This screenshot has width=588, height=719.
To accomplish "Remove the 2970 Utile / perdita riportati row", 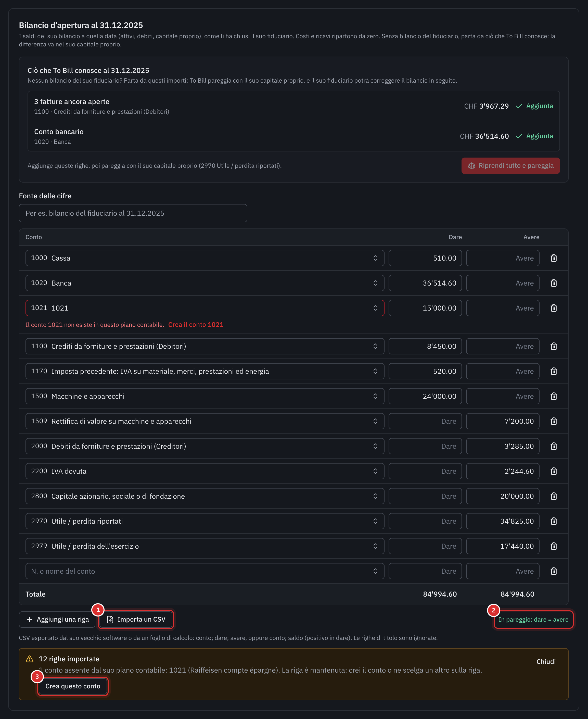I will pos(554,521).
